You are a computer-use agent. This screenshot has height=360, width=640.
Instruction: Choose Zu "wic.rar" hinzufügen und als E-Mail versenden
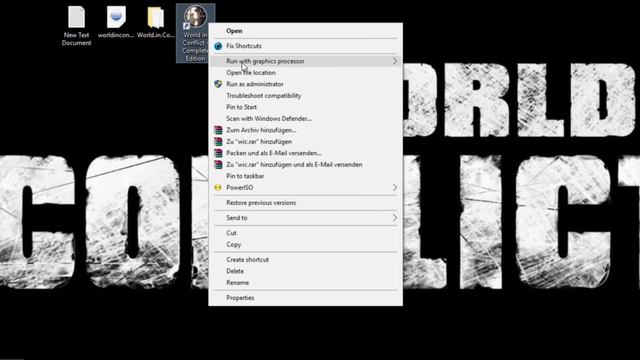[x=305, y=164]
